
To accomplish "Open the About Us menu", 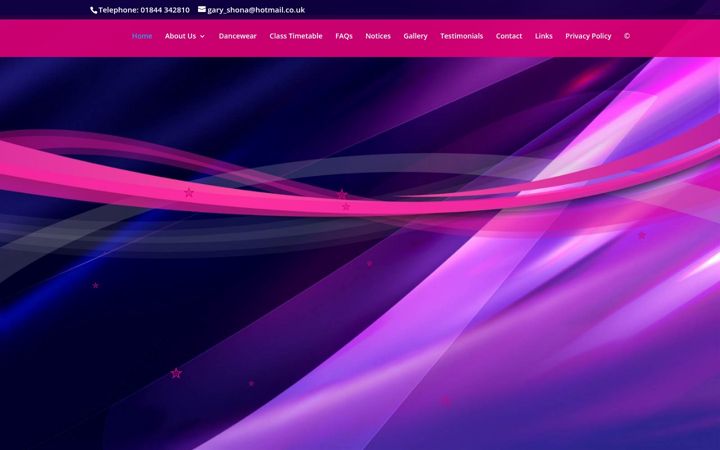I will click(x=180, y=36).
